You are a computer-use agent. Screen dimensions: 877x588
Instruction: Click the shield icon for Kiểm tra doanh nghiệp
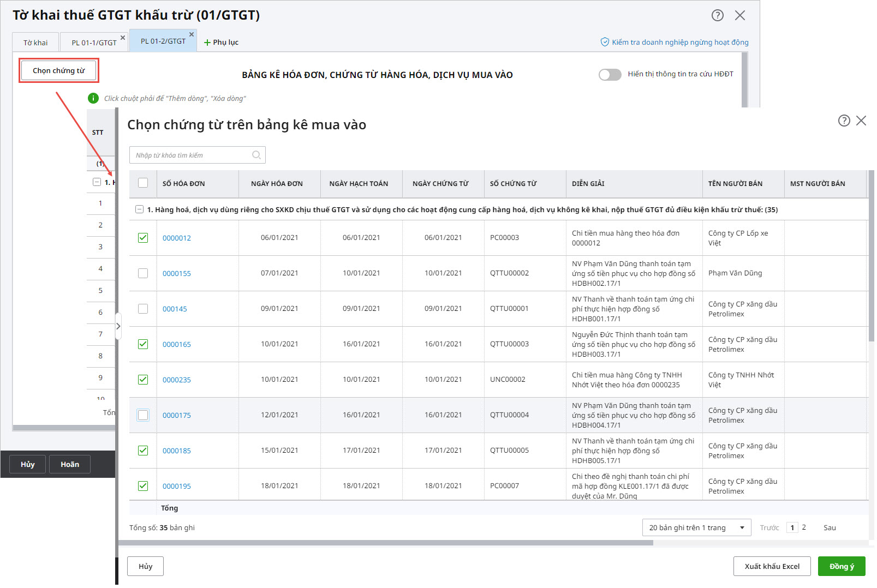pyautogui.click(x=605, y=42)
